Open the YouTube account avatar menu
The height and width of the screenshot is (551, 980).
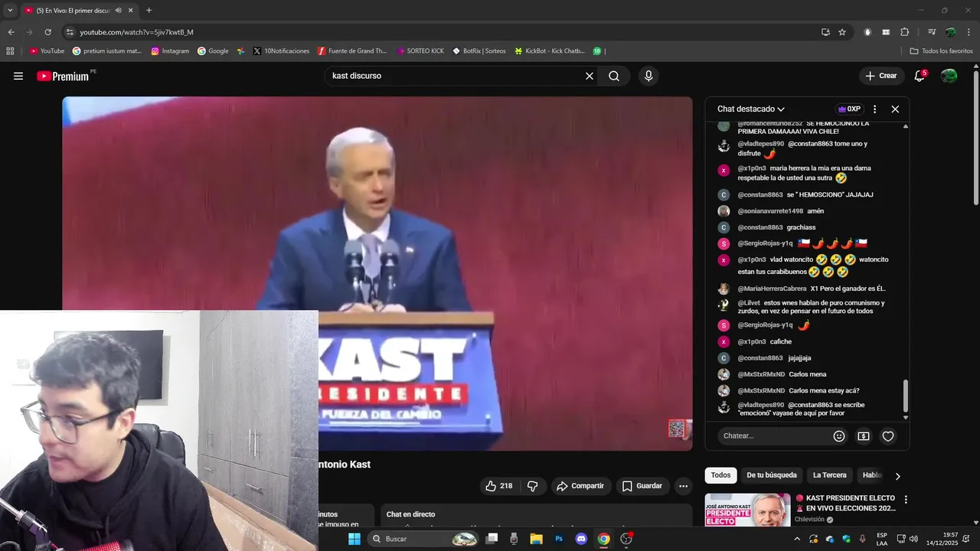[949, 76]
